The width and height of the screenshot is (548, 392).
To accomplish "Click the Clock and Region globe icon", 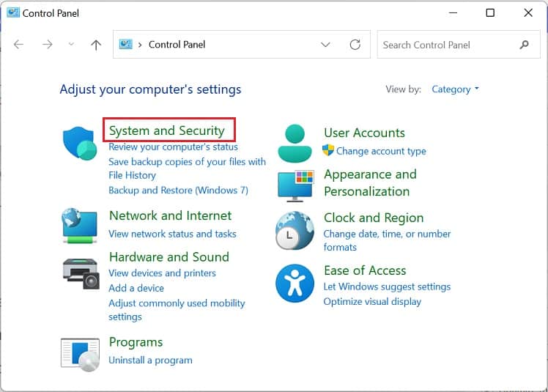I will 295,230.
